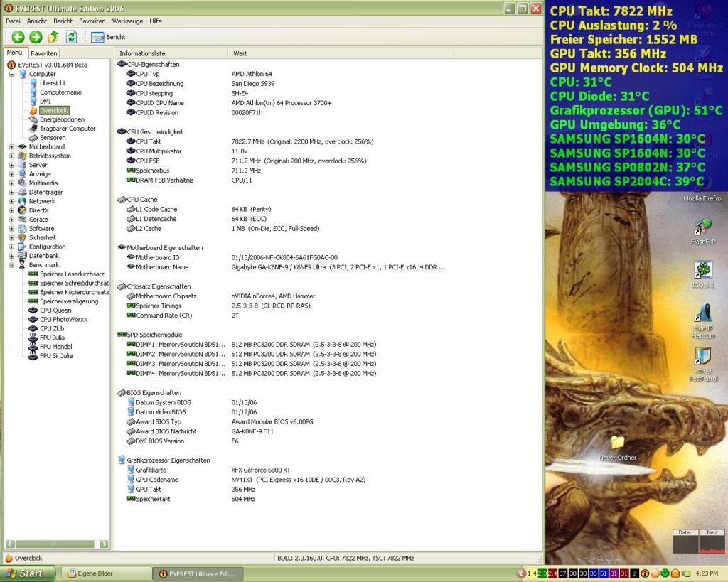
Task: Switch to the Menü tab
Action: tap(14, 53)
